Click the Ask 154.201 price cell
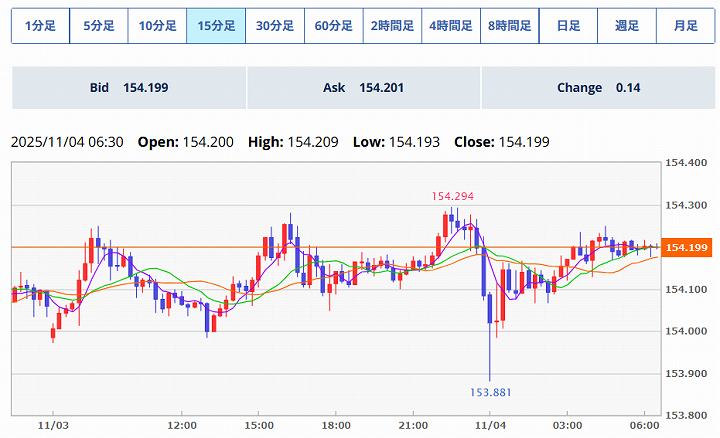This screenshot has height=438, width=720. (x=363, y=88)
